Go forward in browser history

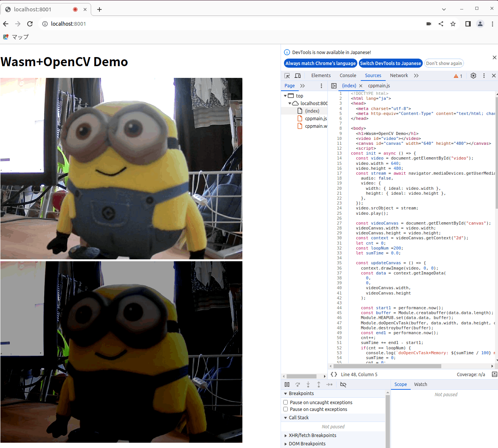pyautogui.click(x=18, y=24)
